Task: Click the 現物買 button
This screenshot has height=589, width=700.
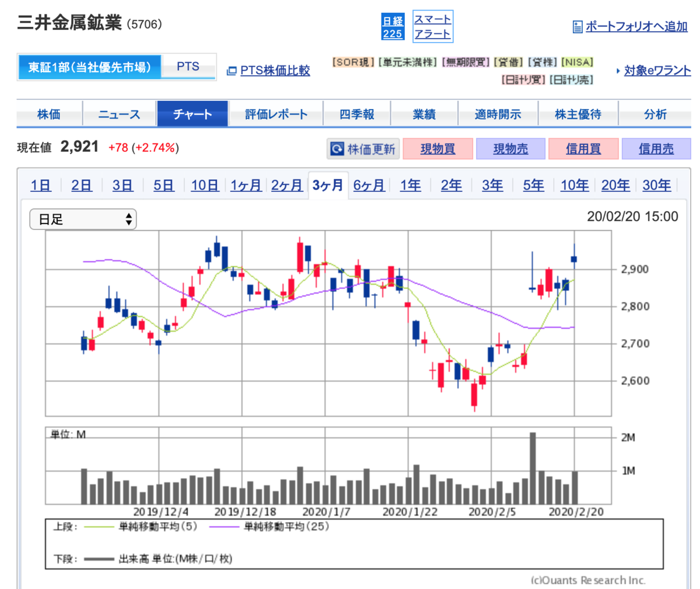Action: tap(437, 149)
